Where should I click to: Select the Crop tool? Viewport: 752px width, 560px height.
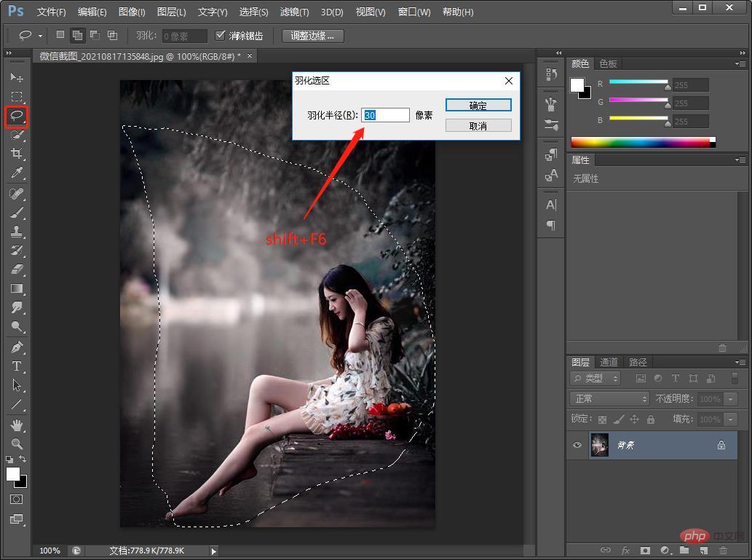click(x=17, y=154)
